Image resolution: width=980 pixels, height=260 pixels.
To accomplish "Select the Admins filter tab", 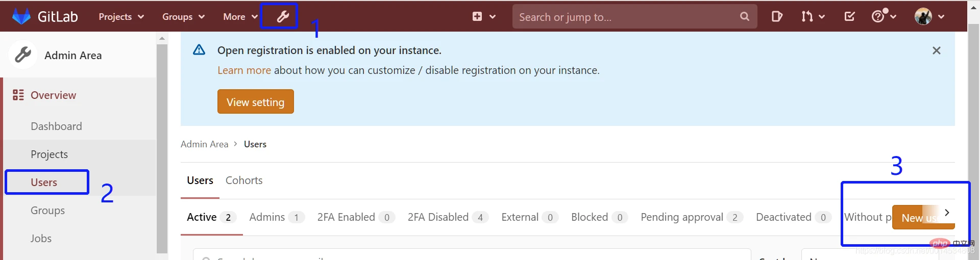I will click(267, 217).
